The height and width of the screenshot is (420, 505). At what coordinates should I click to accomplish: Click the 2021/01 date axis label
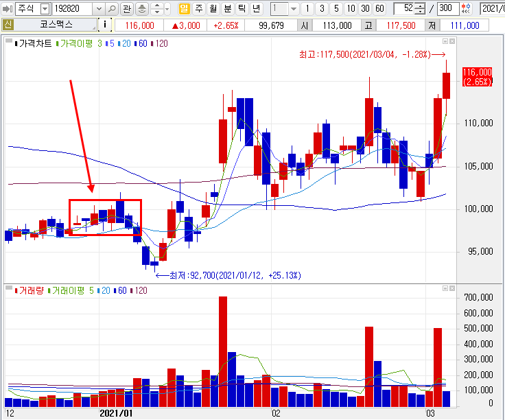pyautogui.click(x=116, y=413)
